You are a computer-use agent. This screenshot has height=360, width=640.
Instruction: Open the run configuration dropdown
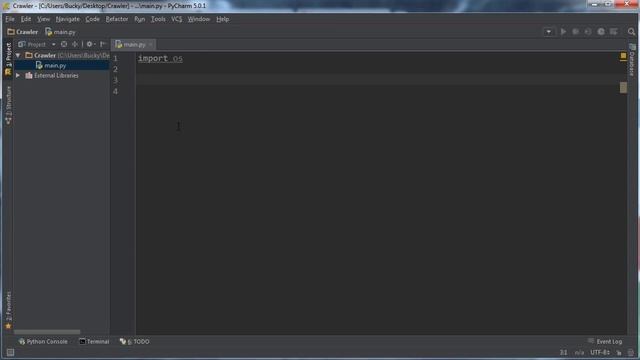coord(549,31)
